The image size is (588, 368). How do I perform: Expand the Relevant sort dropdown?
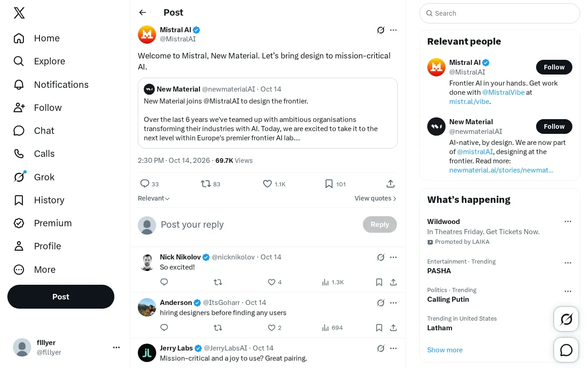click(154, 198)
